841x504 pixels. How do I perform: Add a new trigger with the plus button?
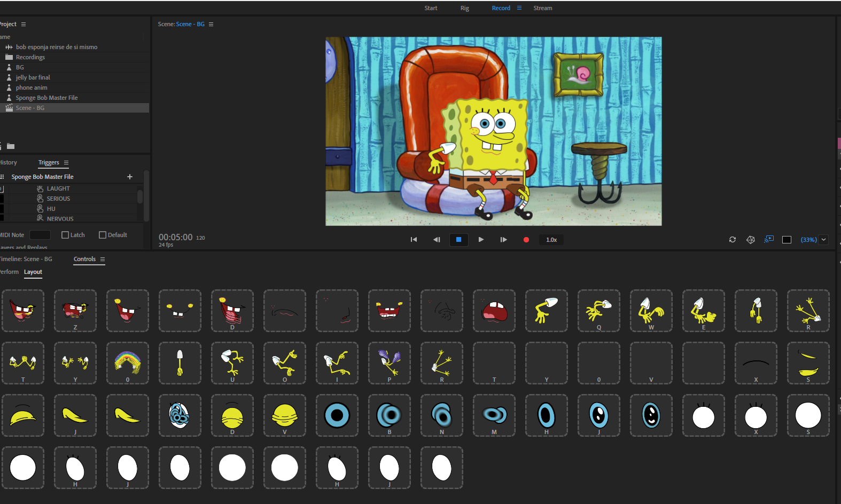(130, 177)
